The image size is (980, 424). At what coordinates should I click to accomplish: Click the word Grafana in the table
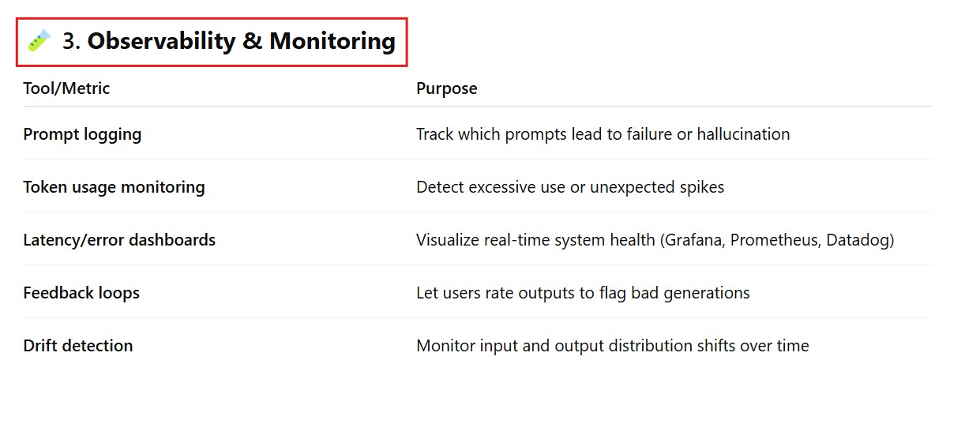692,240
